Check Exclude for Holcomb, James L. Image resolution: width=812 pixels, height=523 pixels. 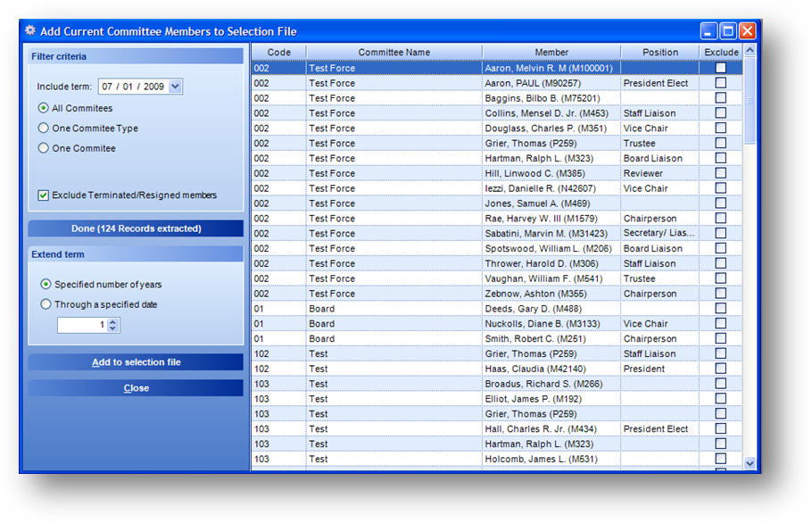coord(720,458)
